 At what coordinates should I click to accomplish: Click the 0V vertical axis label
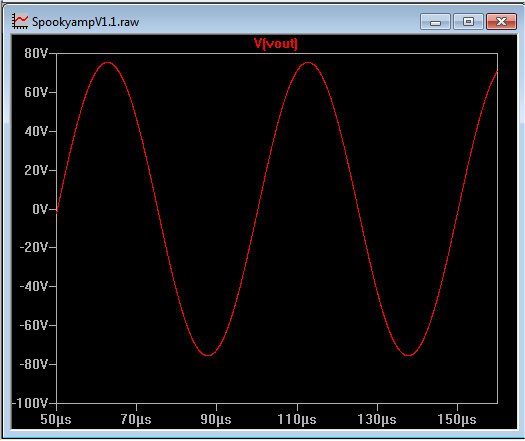pyautogui.click(x=40, y=209)
